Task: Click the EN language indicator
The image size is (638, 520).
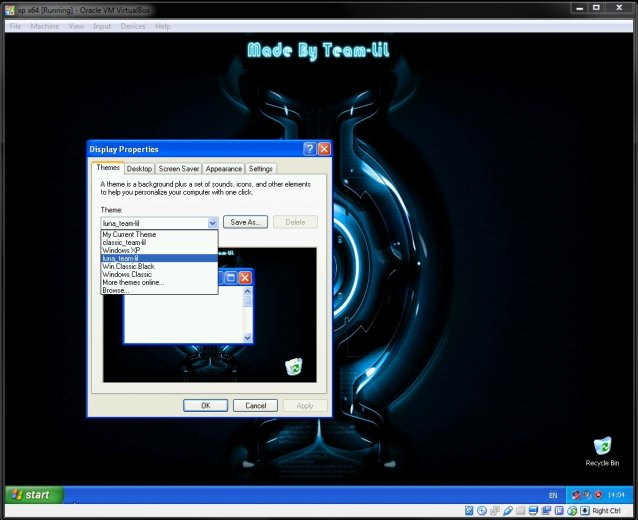Action: tap(553, 495)
